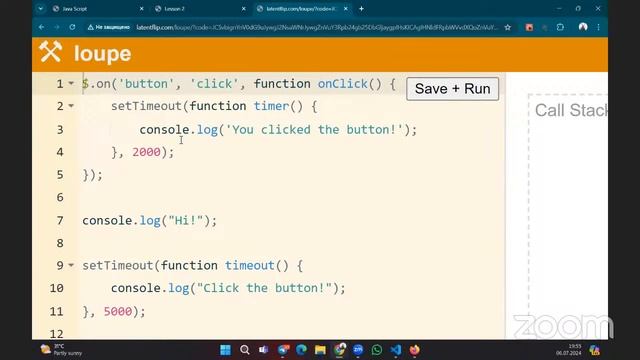Close the Lesson 2 tab
Screen dimensions: 640x360
[244, 9]
